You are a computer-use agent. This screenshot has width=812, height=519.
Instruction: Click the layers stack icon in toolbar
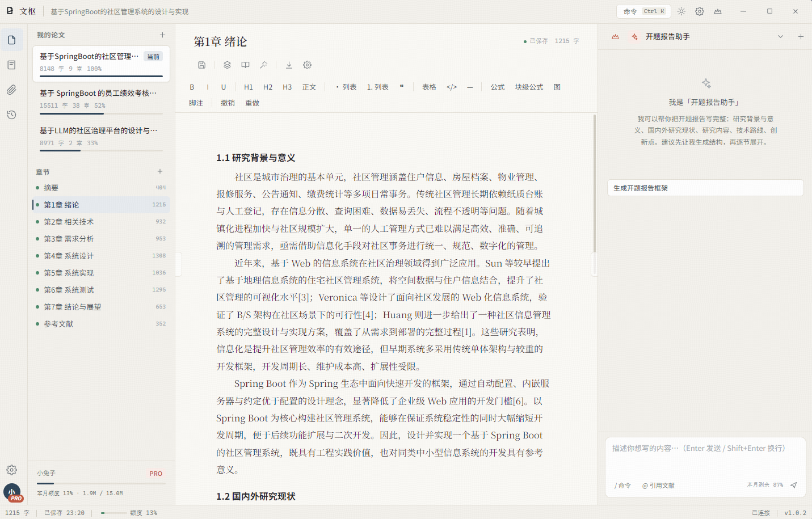click(227, 65)
